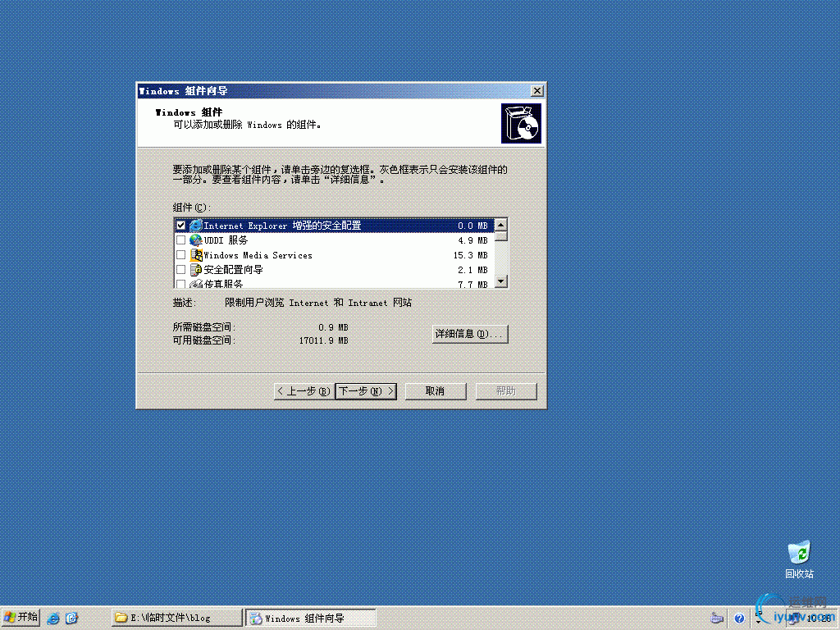This screenshot has width=840, height=630.
Task: Click the 15.3 MB size value
Action: pyautogui.click(x=470, y=256)
